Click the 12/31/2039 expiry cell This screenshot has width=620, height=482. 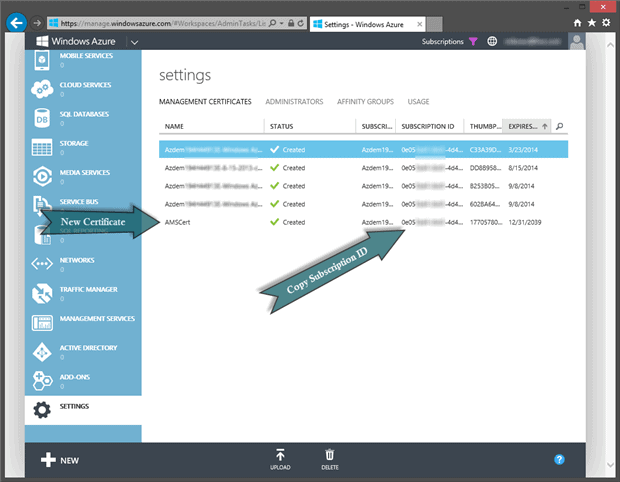[x=525, y=222]
